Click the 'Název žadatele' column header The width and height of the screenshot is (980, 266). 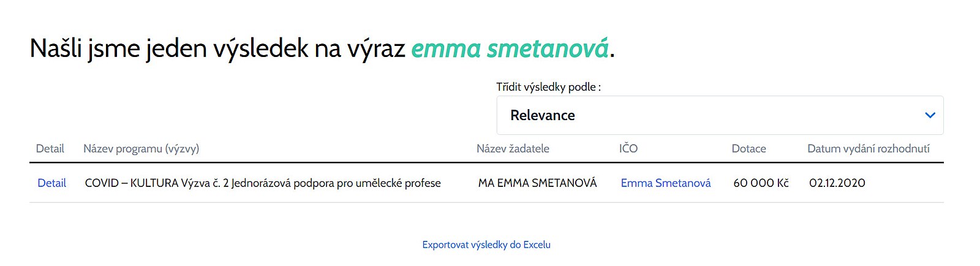coord(513,148)
